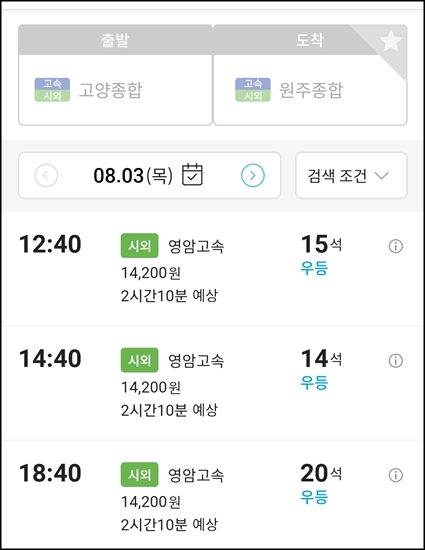The height and width of the screenshot is (550, 425).
Task: Open the calendar date picker icon
Action: (192, 175)
